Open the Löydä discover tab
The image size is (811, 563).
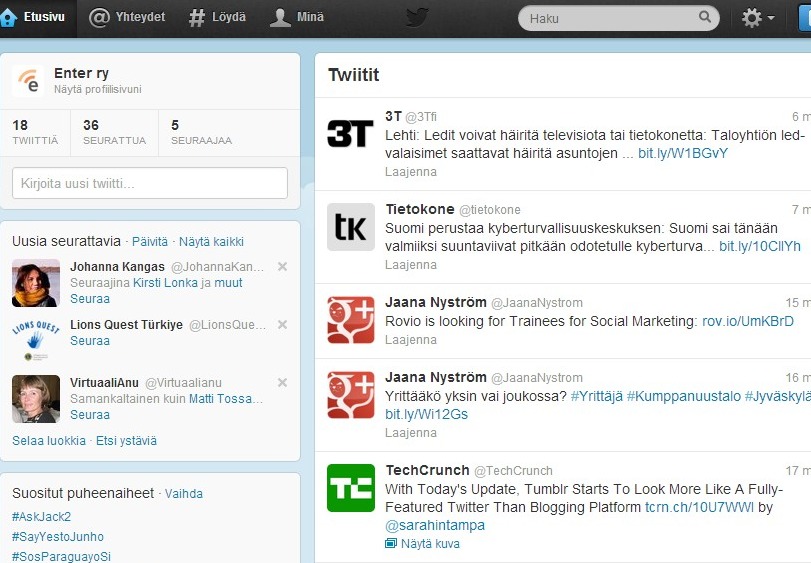coord(217,18)
